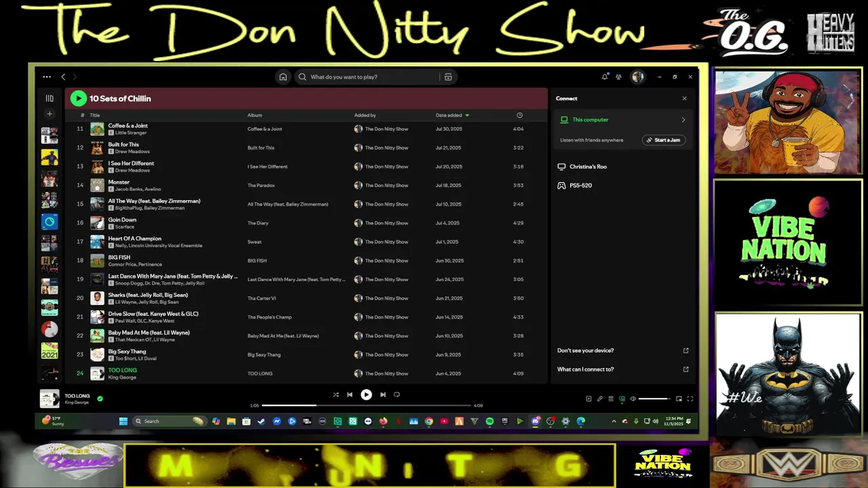The image size is (868, 488).
Task: Open weather widget showing 57°F Sunny
Action: (52, 421)
